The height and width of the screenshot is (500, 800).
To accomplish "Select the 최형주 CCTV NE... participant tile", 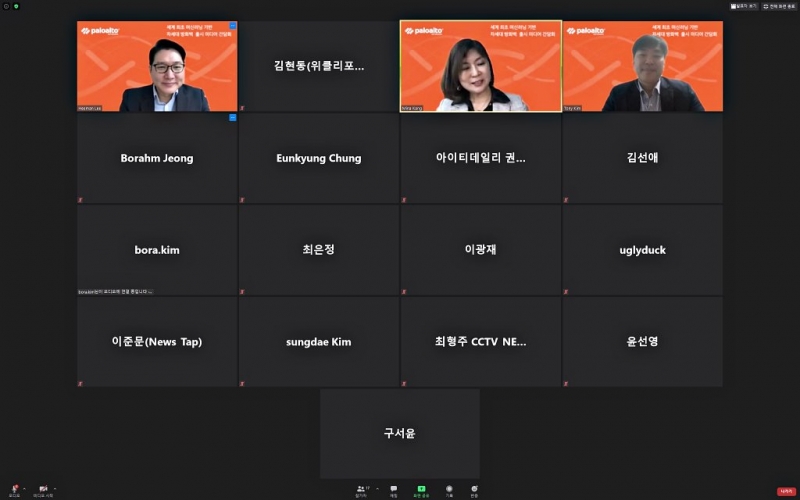I will tap(481, 342).
